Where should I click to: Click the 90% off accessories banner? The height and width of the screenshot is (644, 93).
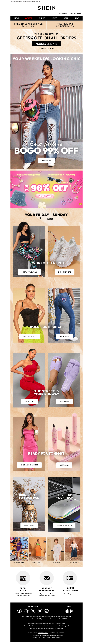46,189
